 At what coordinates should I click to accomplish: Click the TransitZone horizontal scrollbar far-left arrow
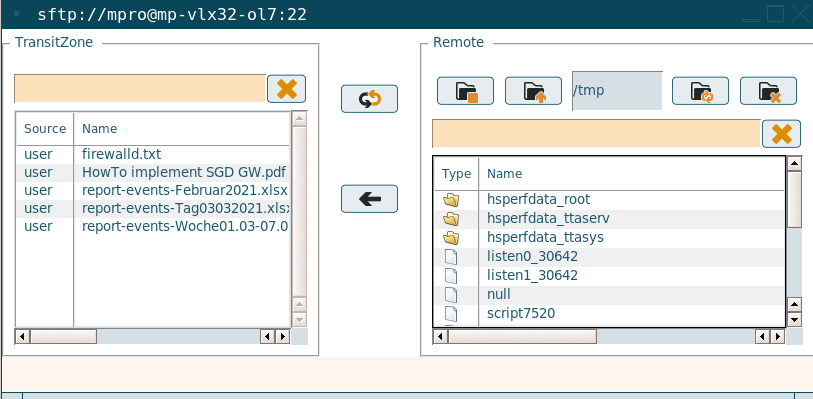click(x=22, y=337)
